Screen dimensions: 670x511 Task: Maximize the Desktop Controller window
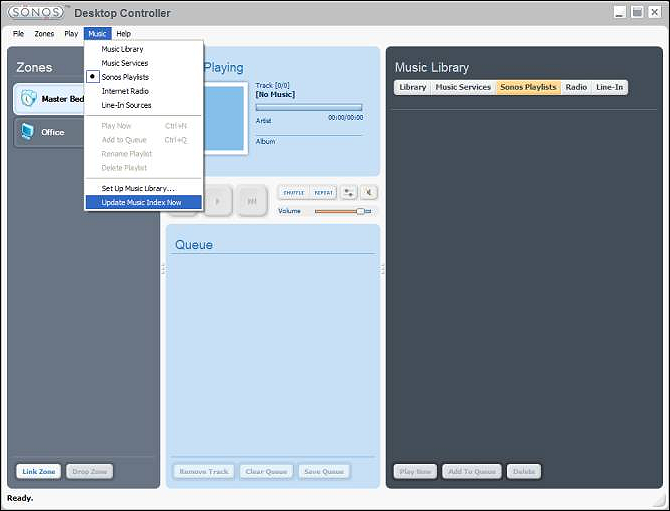tap(637, 12)
